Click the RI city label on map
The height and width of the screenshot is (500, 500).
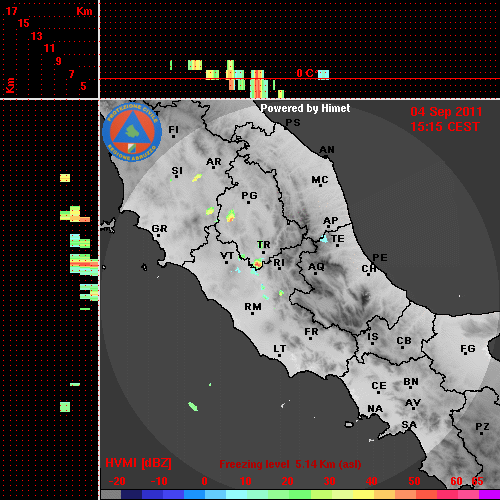coord(279,263)
